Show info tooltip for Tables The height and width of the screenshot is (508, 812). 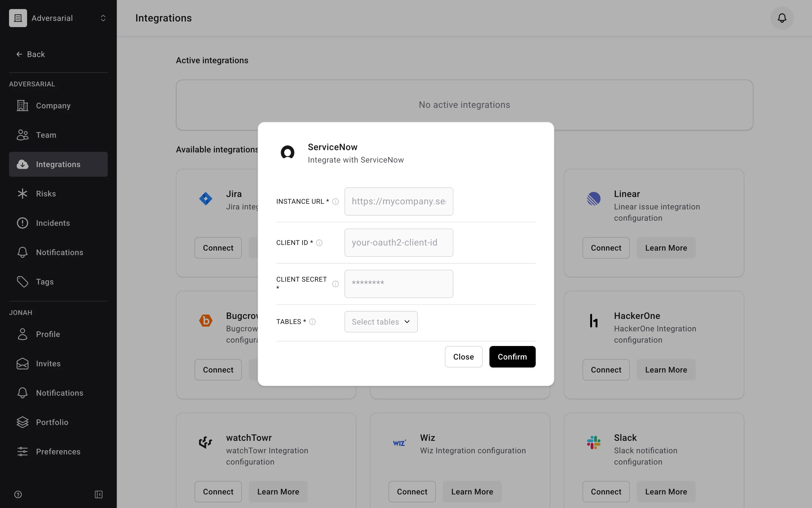[x=312, y=322]
